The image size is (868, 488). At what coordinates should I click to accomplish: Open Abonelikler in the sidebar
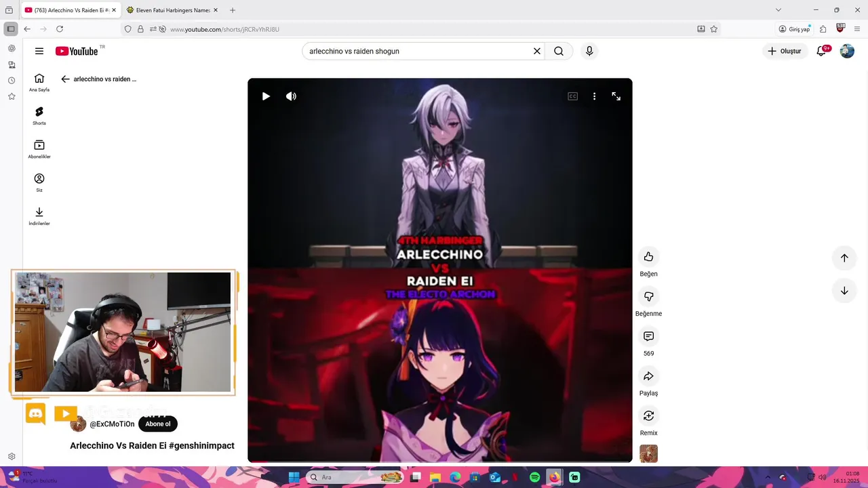tap(39, 149)
